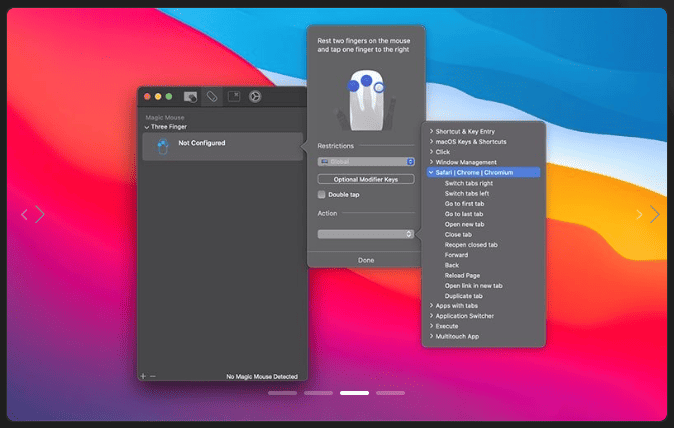Select the Magic Mouse toolbar tab icon
The width and height of the screenshot is (674, 428).
click(211, 97)
